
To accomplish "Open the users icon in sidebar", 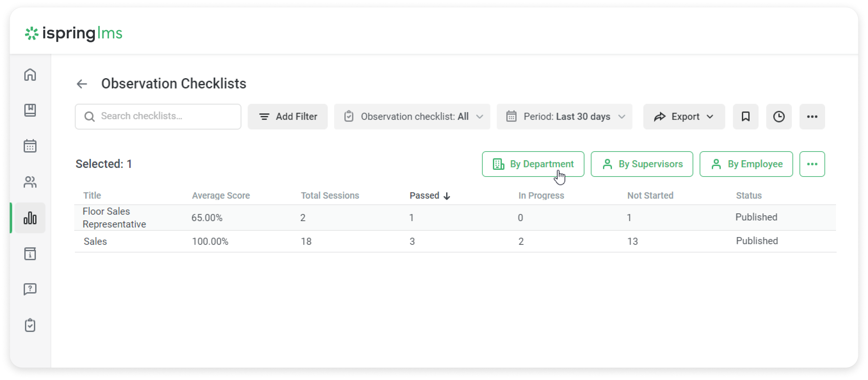I will 30,182.
